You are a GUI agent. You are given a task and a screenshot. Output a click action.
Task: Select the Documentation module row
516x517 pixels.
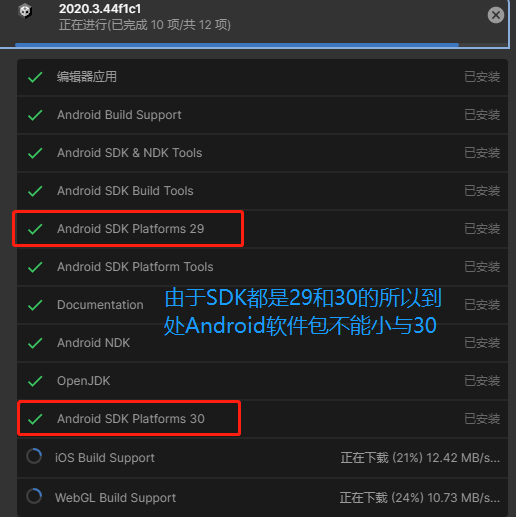coord(262,305)
